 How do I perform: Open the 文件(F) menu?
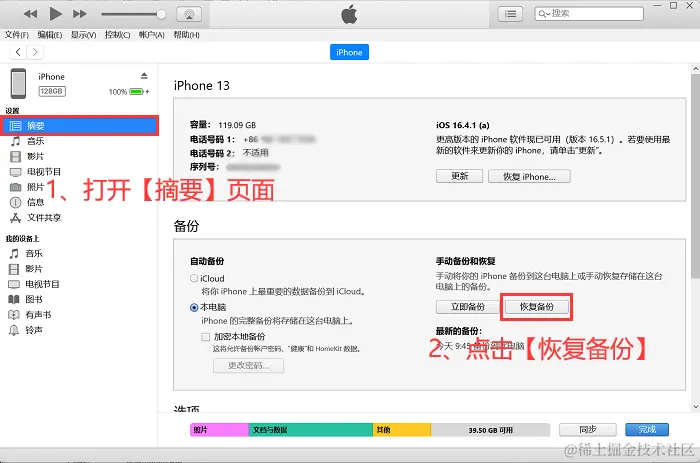tap(17, 35)
